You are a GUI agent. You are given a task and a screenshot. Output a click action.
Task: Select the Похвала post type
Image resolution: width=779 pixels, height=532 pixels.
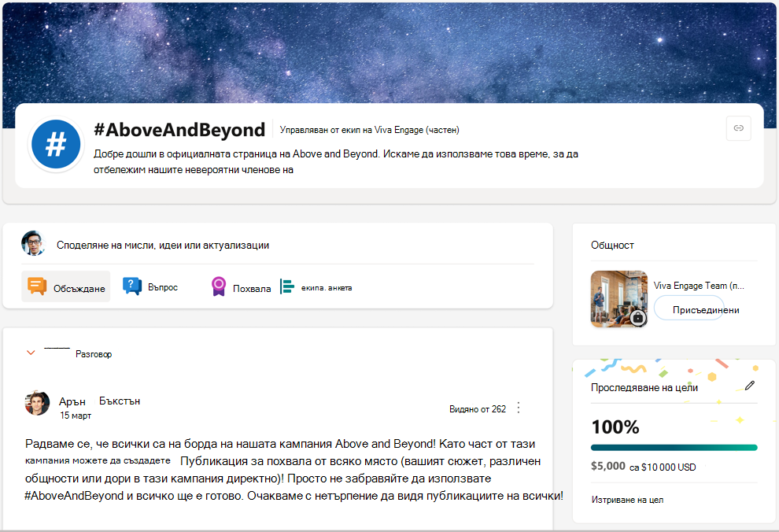click(x=241, y=287)
